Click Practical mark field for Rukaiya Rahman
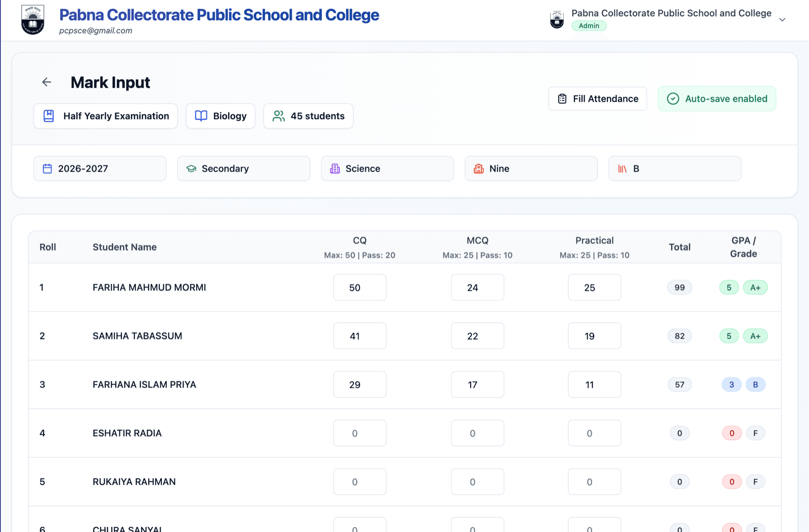The height and width of the screenshot is (532, 809). 594,481
